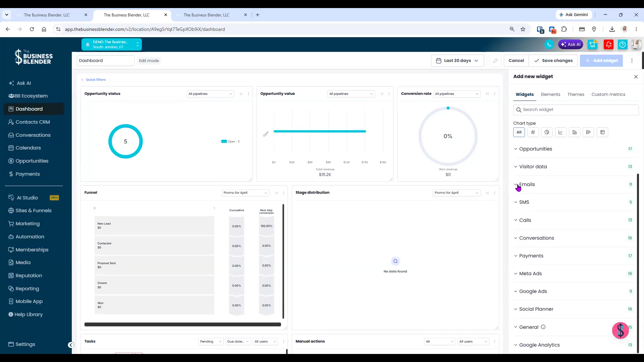The height and width of the screenshot is (362, 644).
Task: Open Conversion rate All pipelines dropdown
Action: [457, 94]
